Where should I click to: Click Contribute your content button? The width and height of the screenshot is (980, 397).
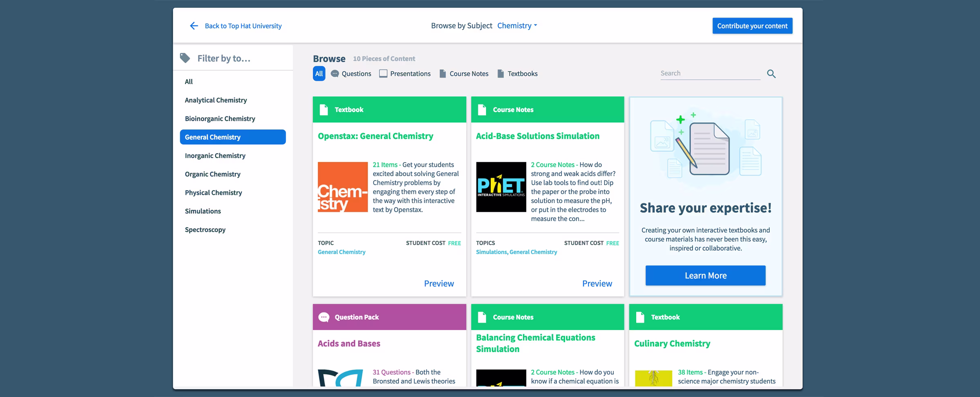[x=752, y=26]
